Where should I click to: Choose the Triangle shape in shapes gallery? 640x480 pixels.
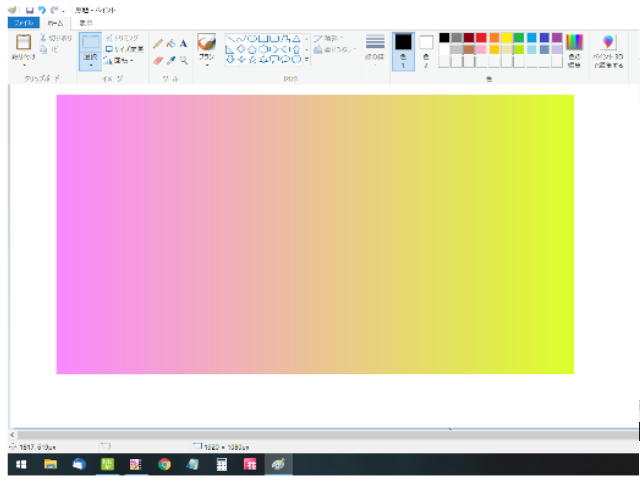pyautogui.click(x=296, y=39)
